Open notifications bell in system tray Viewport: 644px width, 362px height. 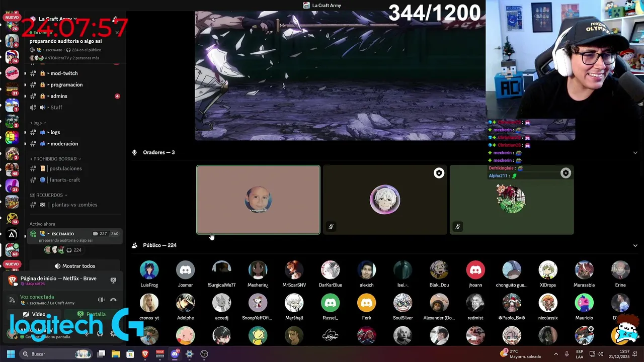click(x=634, y=354)
